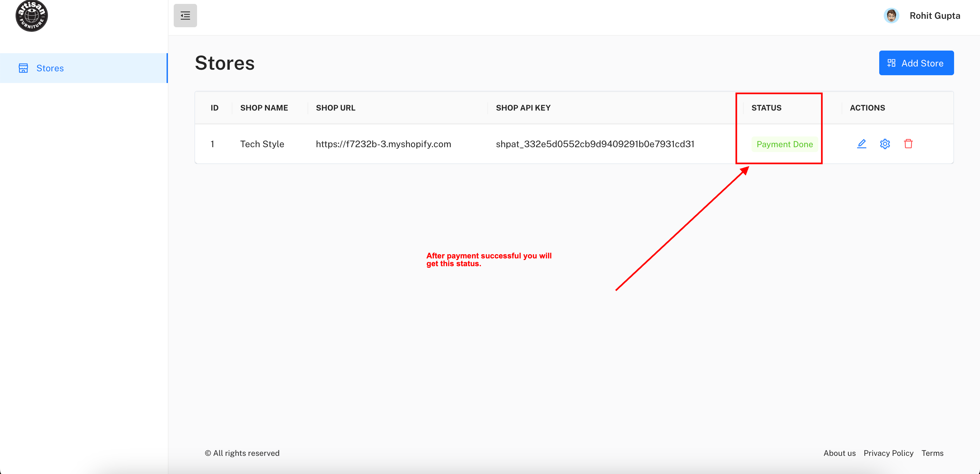Image resolution: width=980 pixels, height=474 pixels.
Task: Delete Tech Style store with trash icon
Action: click(908, 144)
